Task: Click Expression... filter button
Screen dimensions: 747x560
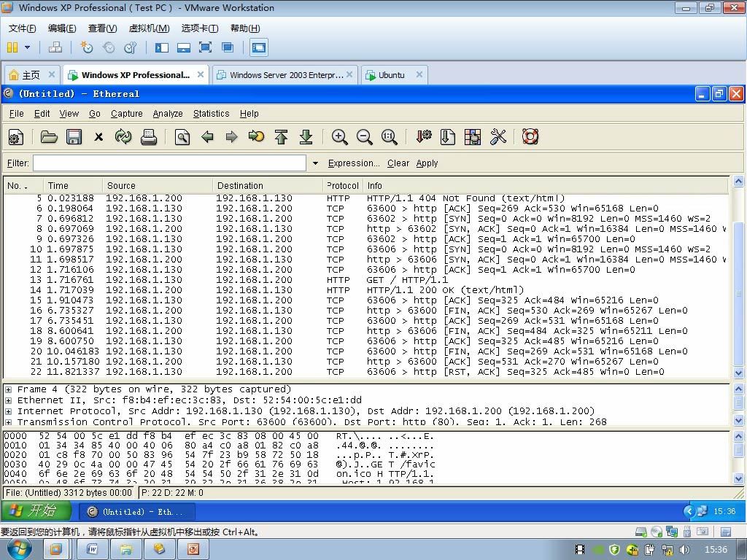Action: click(354, 163)
